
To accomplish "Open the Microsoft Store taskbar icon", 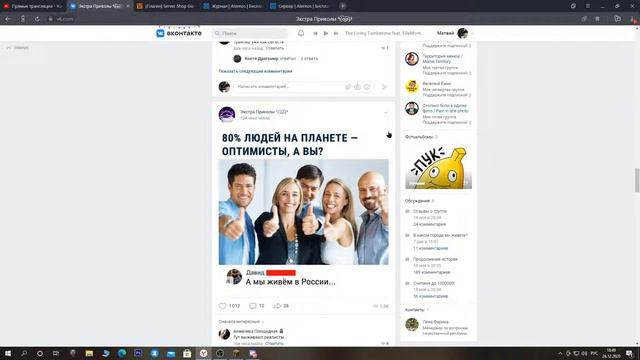I will [x=187, y=353].
